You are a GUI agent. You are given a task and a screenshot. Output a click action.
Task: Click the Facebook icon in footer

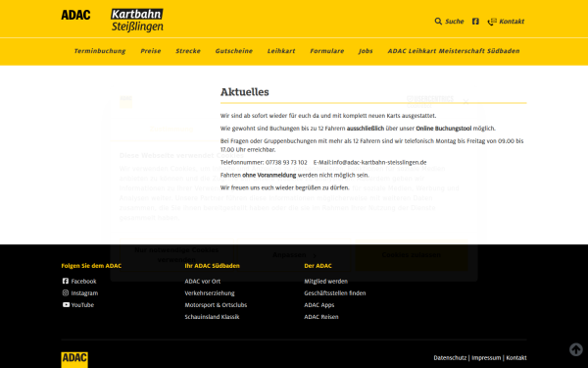(66, 281)
